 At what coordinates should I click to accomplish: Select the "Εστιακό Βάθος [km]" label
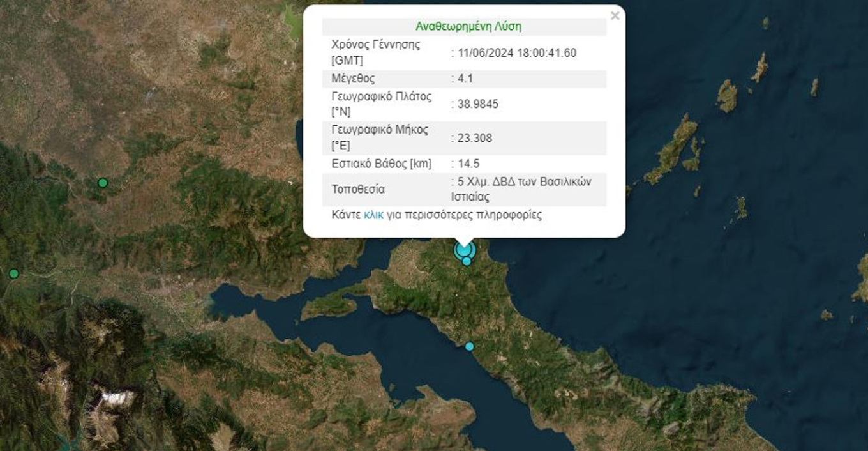[381, 164]
